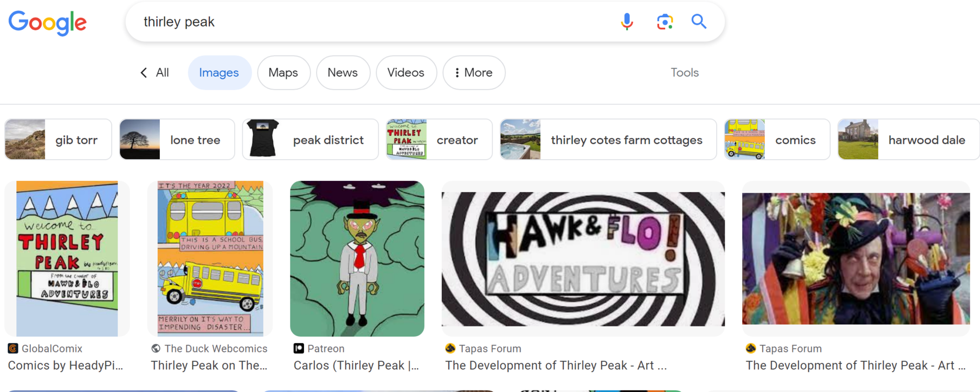Open the yellow school bus comic image
Screen dimensions: 980x392
pos(210,259)
